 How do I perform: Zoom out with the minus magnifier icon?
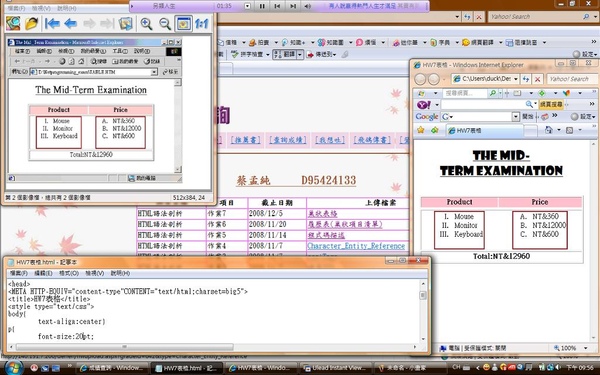165,24
